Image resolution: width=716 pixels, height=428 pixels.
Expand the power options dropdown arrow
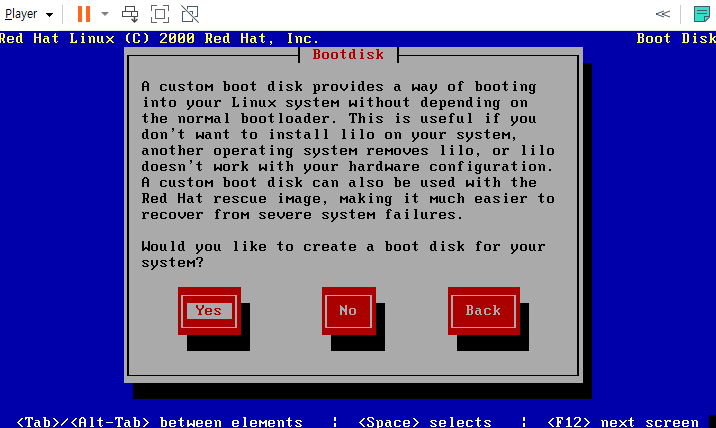105,14
